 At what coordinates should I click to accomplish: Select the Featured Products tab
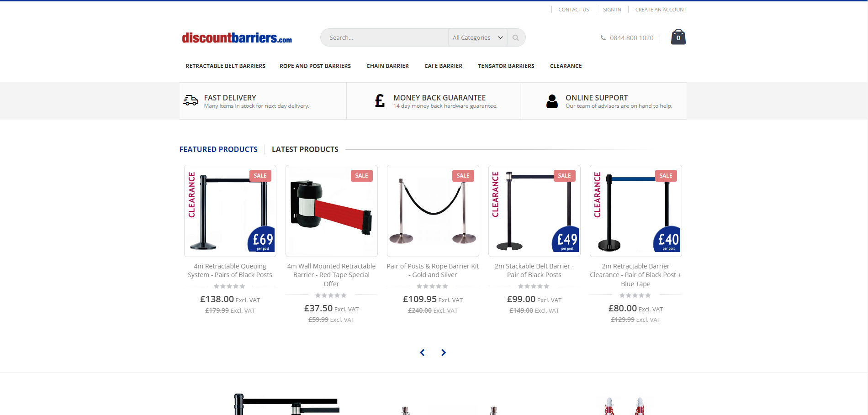tap(218, 149)
